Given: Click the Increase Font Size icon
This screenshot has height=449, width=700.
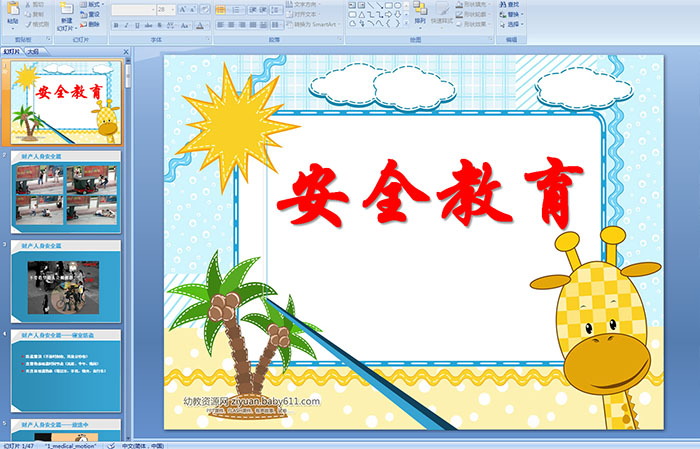Looking at the screenshot, I should coord(183,9).
